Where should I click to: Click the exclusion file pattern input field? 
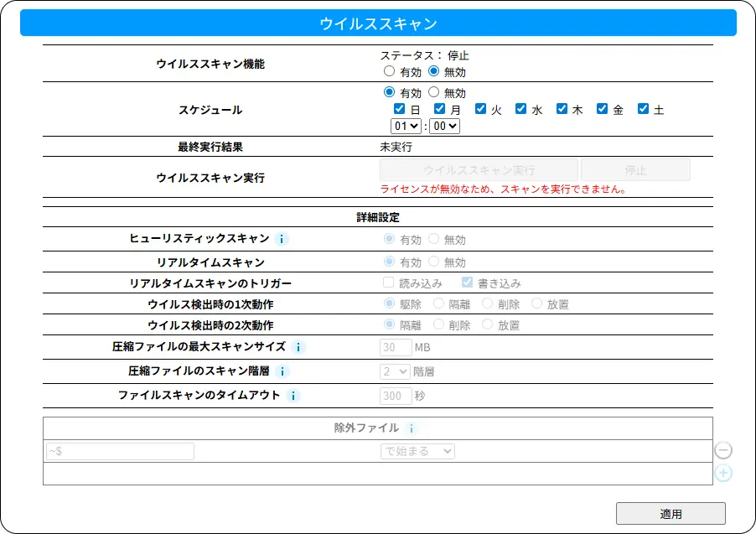[x=120, y=451]
